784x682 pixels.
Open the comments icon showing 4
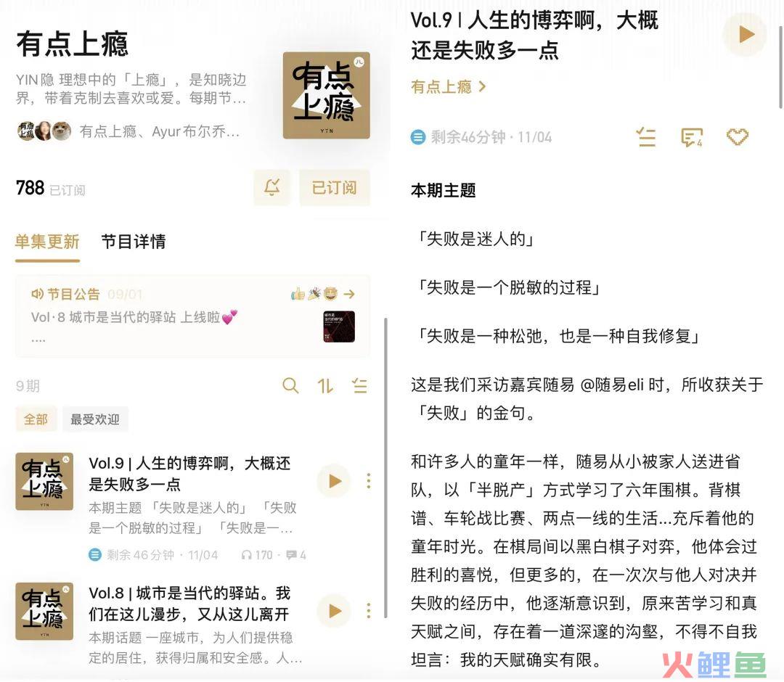692,137
